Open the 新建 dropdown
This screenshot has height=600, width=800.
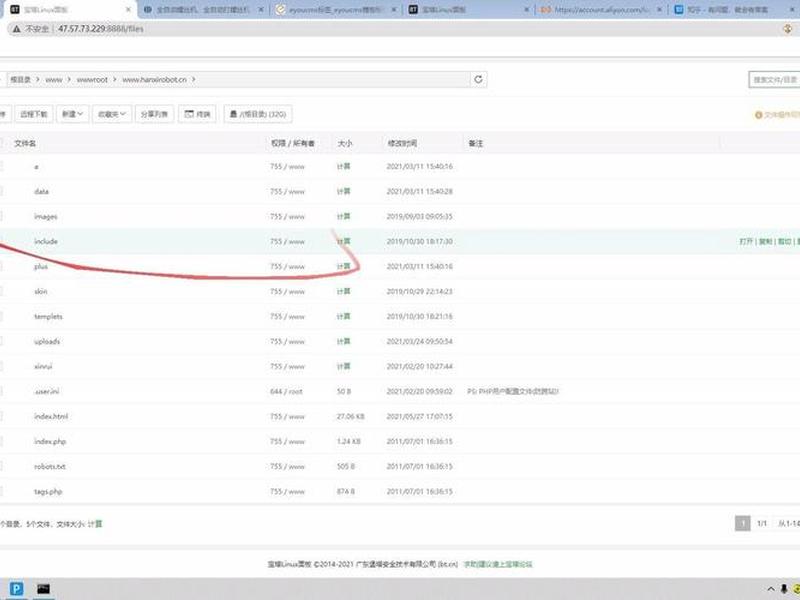coord(72,114)
